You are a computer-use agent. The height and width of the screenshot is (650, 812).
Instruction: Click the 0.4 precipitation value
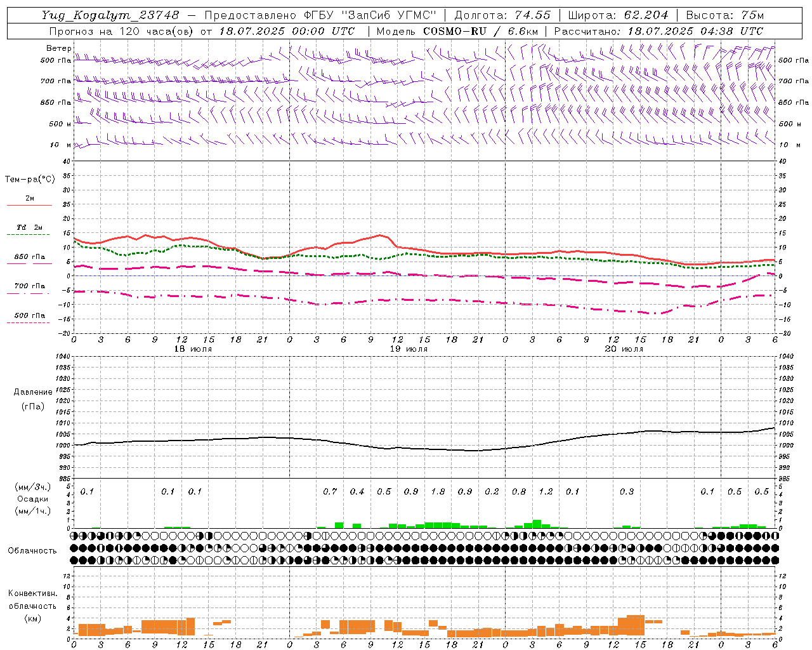[357, 491]
